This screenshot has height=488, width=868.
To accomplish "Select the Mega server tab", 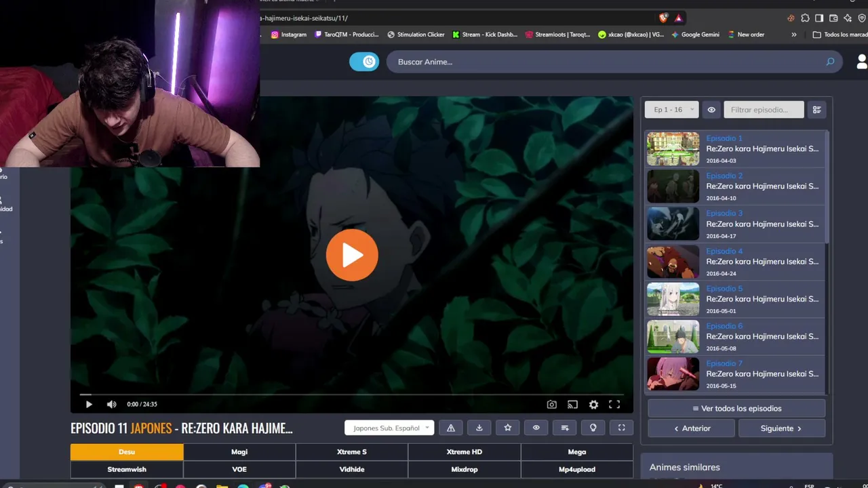I will pos(577,452).
